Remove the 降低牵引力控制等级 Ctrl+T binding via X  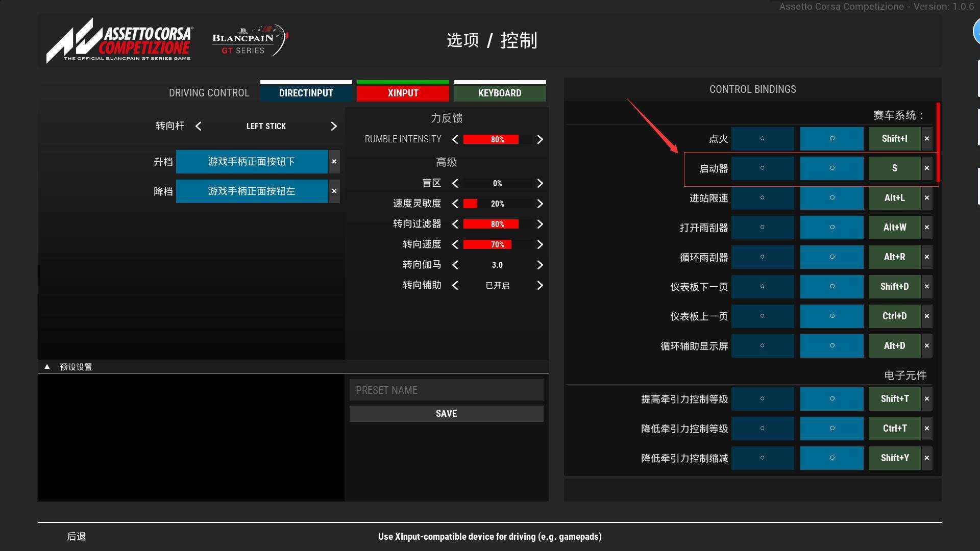coord(927,429)
